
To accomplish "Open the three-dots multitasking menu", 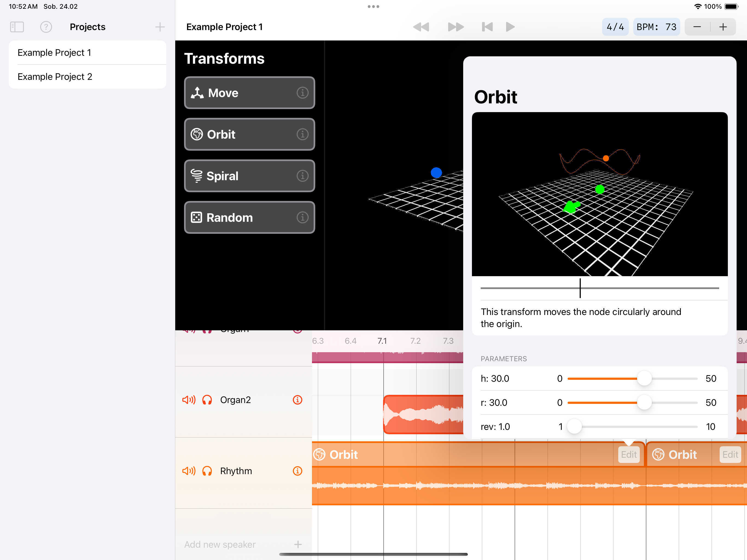I will pos(373,6).
